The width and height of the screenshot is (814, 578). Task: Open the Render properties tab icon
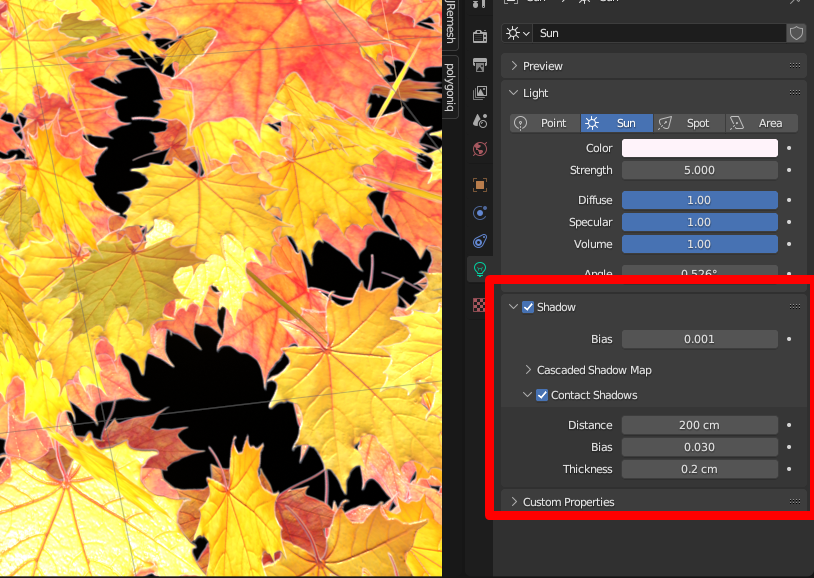[480, 37]
